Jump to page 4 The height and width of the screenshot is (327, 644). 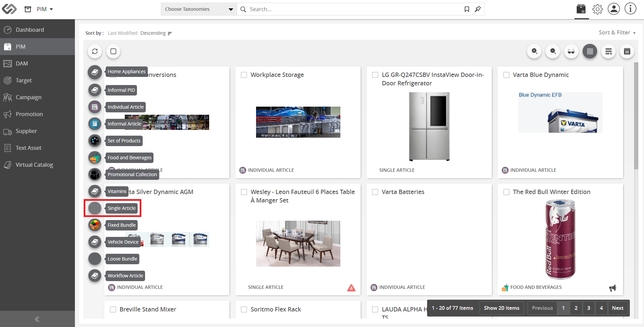[x=601, y=308]
